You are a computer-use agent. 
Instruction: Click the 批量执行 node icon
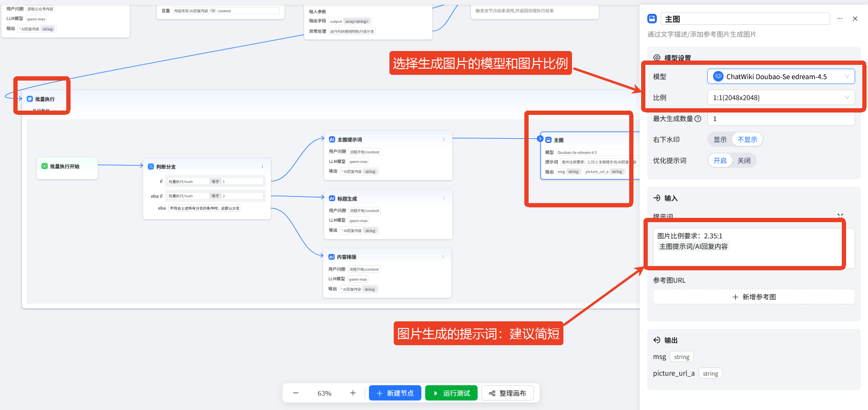[x=30, y=99]
